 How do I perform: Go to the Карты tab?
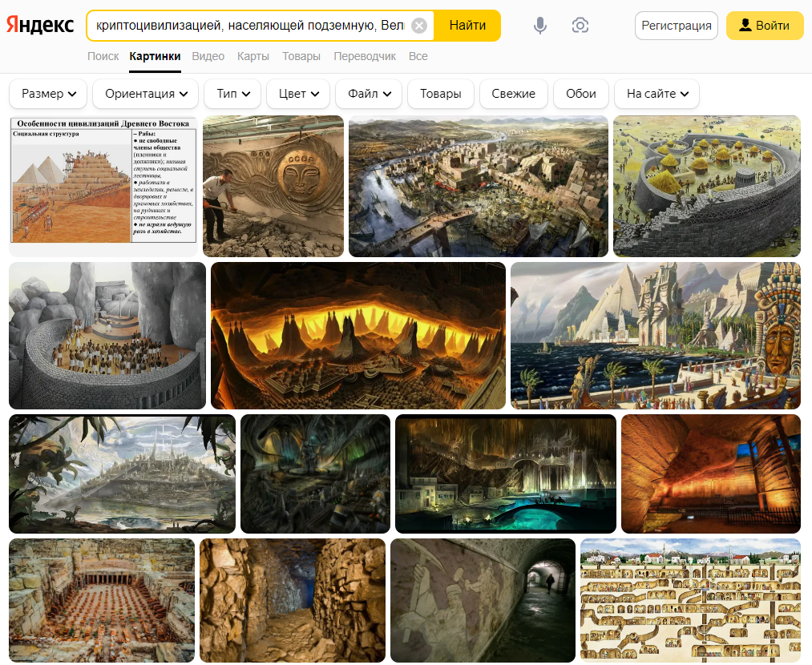point(253,56)
